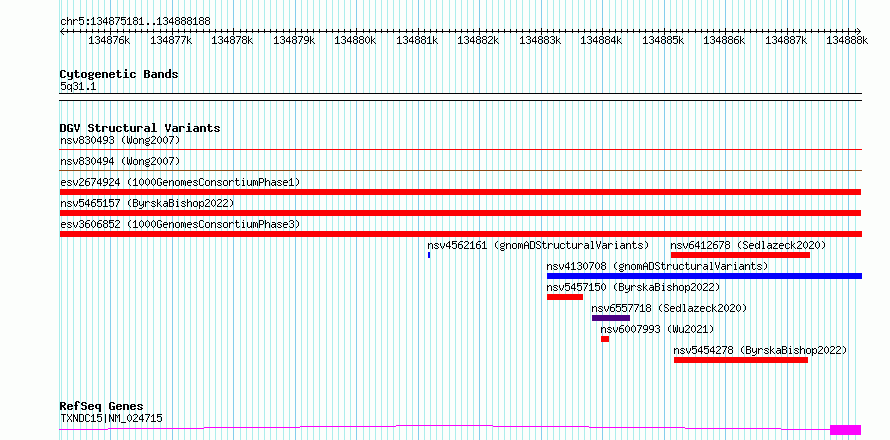Viewport: 890px width, 440px height.
Task: Click the nsv830494 (Wong2007) variant label
Action: [120, 161]
